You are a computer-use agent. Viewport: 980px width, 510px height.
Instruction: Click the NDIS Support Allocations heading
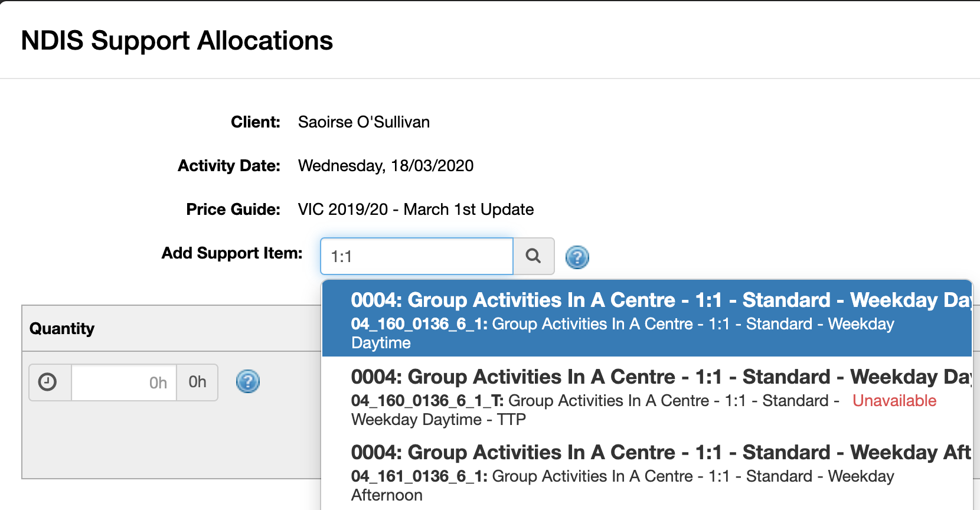(177, 41)
